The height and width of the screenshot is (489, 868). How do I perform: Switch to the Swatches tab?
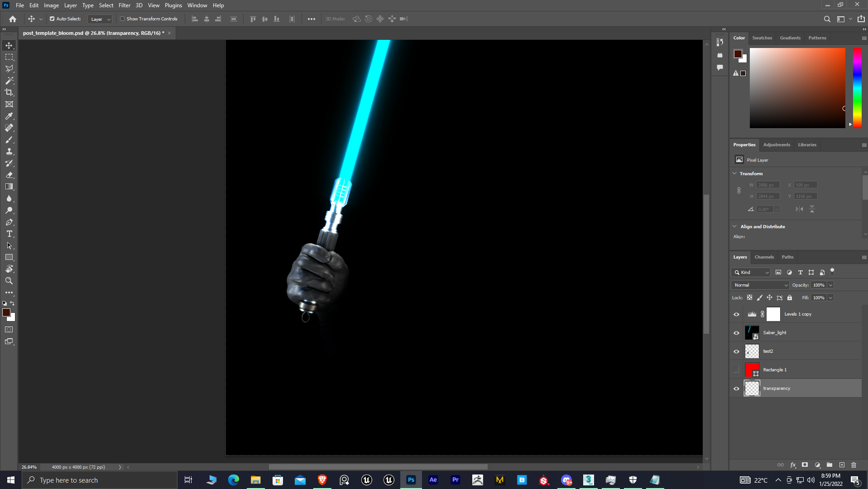click(762, 38)
